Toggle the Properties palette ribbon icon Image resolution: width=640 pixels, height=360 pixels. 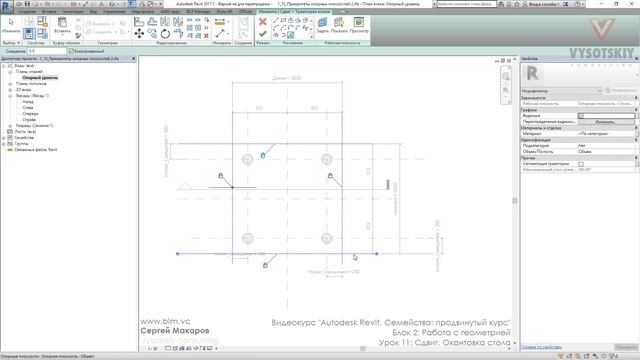coord(29,33)
